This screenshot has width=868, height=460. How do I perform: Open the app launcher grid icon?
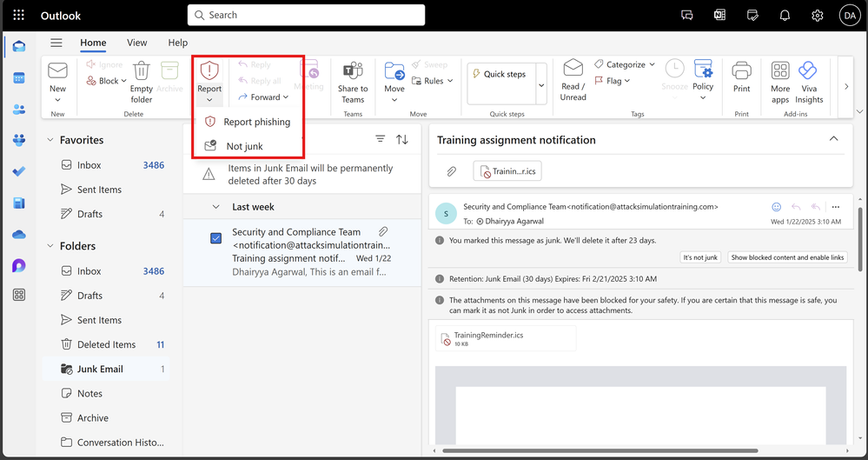point(18,15)
